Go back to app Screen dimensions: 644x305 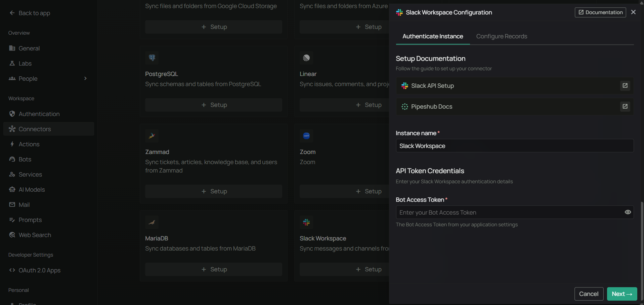(30, 13)
